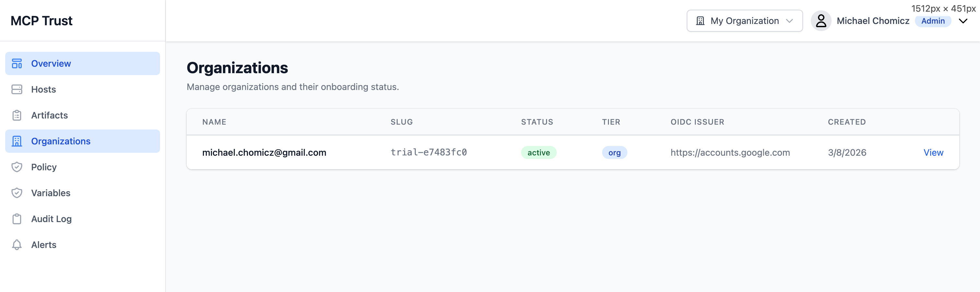Click the active status badge

pyautogui.click(x=538, y=152)
